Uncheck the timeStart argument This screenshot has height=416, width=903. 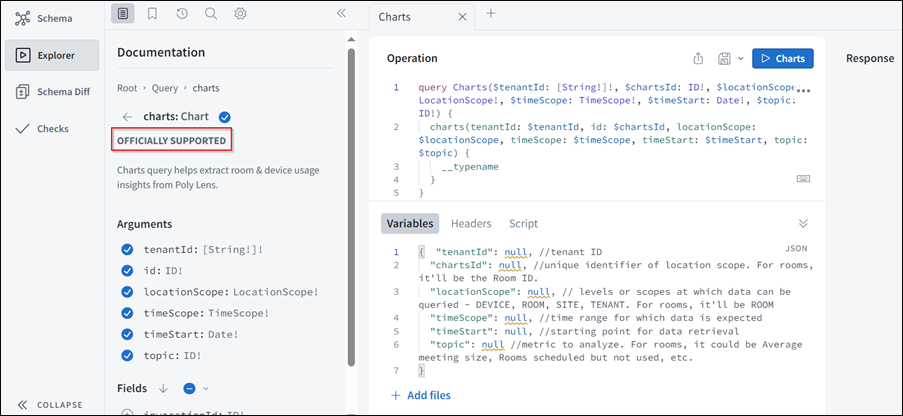[x=127, y=334]
